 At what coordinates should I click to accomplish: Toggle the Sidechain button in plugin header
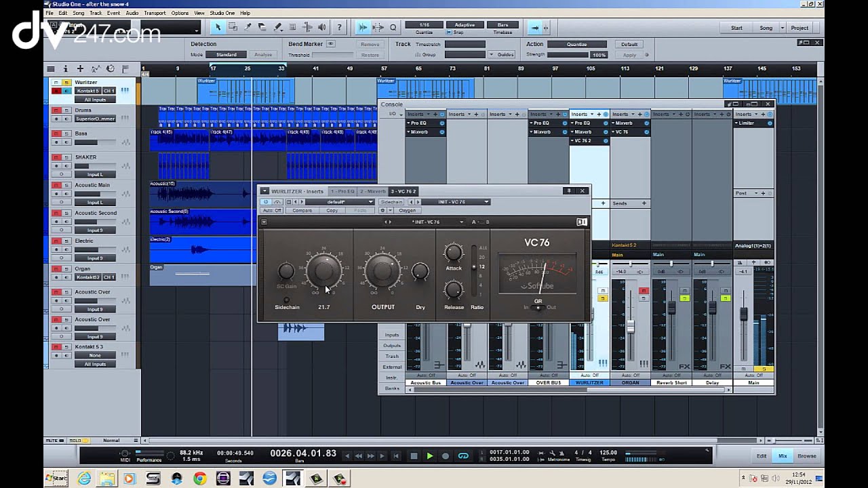(x=391, y=202)
